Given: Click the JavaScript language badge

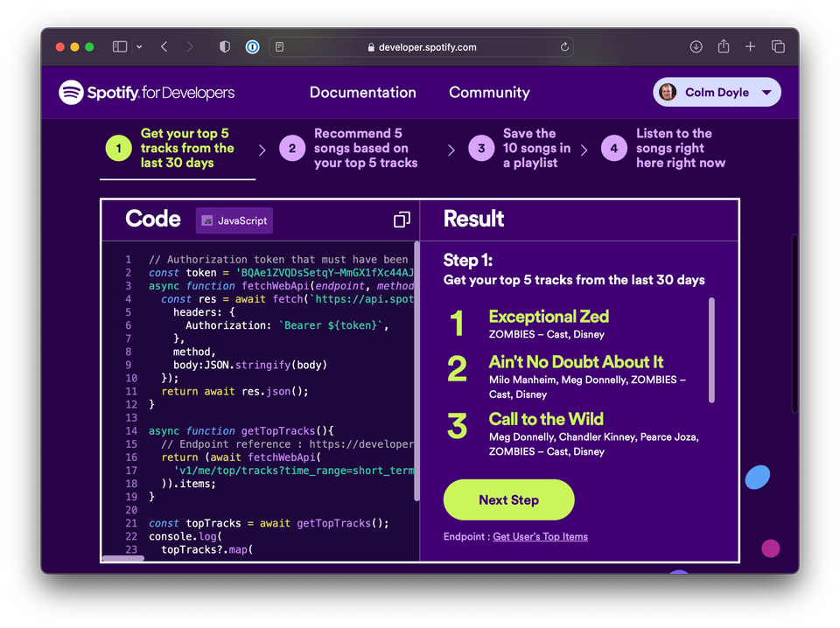Looking at the screenshot, I should pos(234,220).
